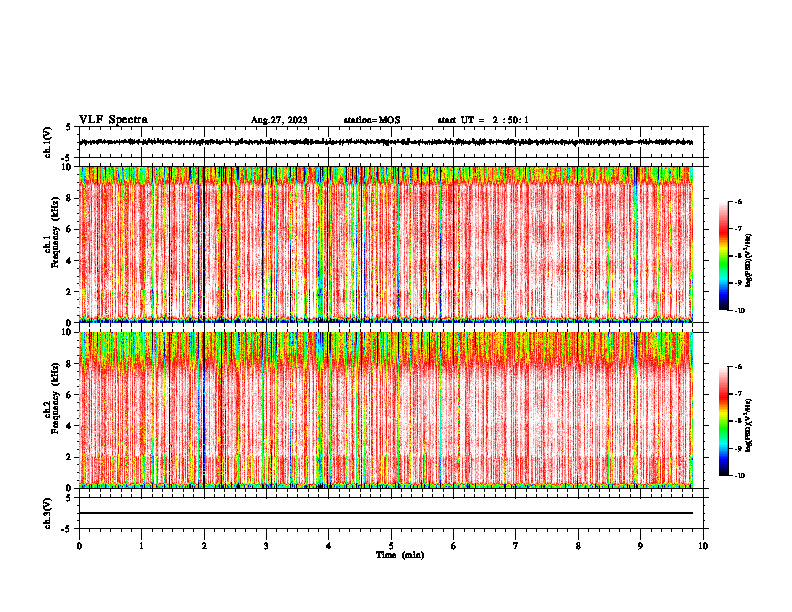The height and width of the screenshot is (612, 792).
Task: Click the "Time (min)" axis title
Action: [x=400, y=555]
